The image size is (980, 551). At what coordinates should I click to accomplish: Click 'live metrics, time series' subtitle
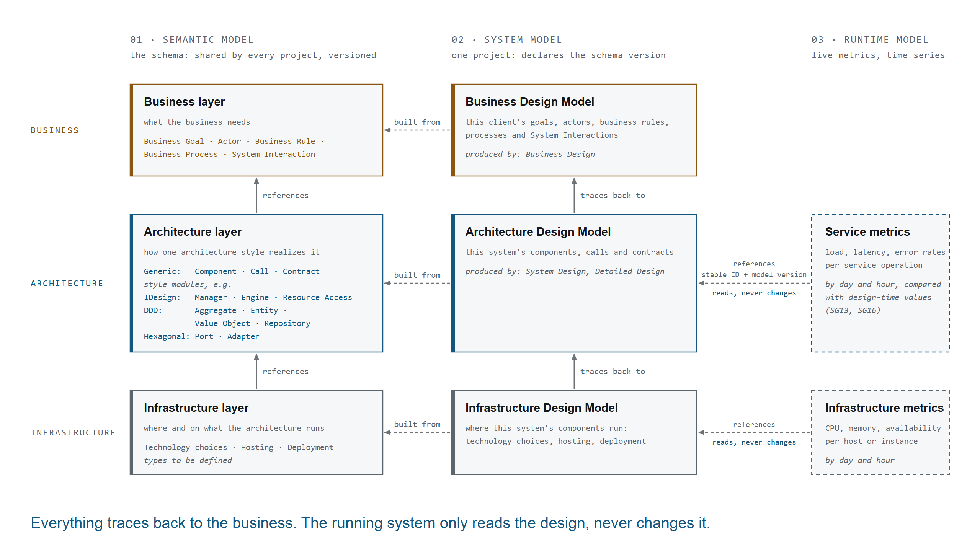click(878, 55)
